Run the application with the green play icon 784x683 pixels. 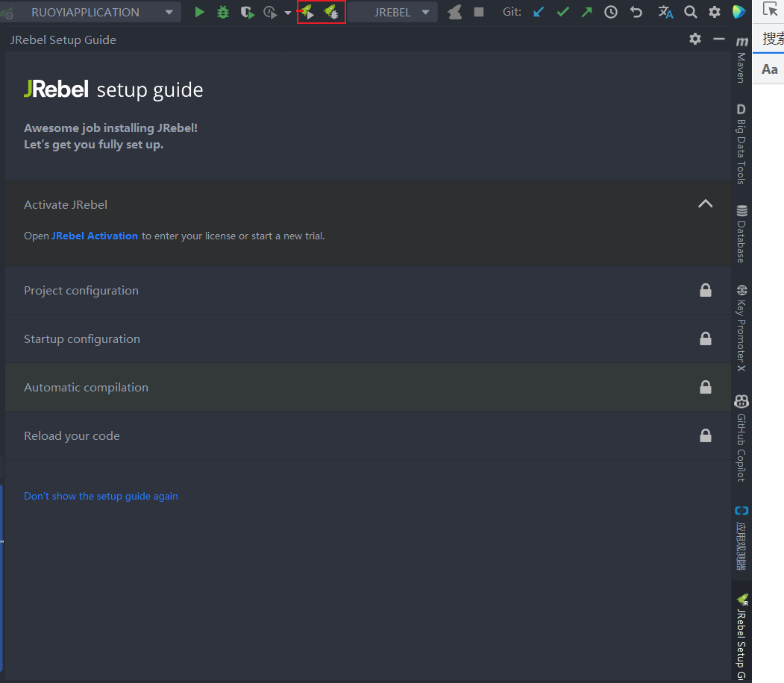click(x=199, y=12)
